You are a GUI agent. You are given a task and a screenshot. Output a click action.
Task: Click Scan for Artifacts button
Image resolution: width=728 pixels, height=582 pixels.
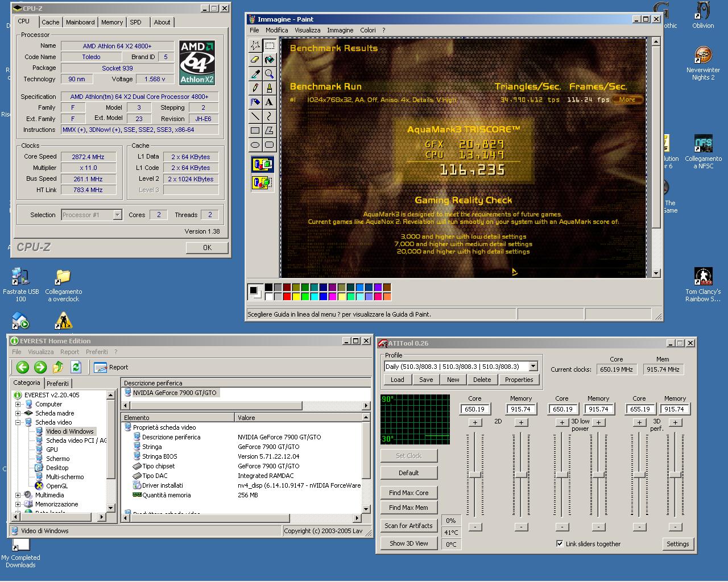coord(409,526)
